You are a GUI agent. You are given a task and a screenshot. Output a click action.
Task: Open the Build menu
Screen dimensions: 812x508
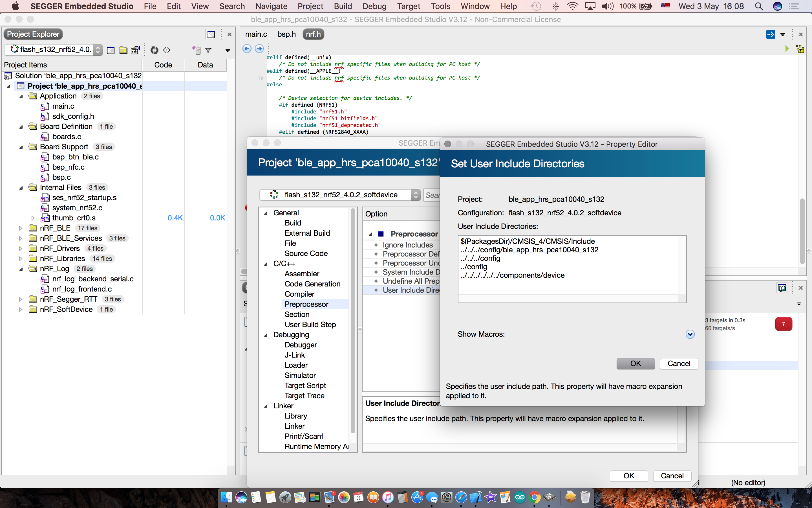[x=343, y=6]
